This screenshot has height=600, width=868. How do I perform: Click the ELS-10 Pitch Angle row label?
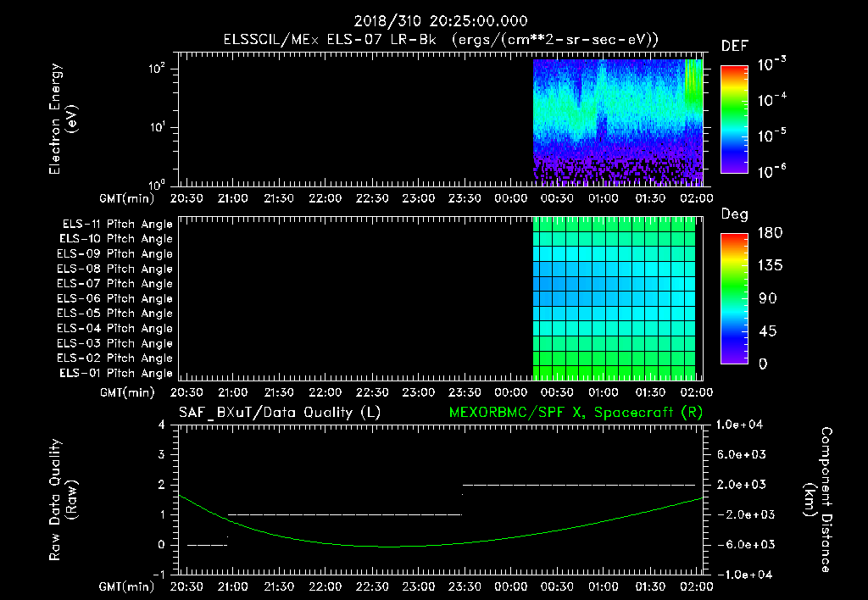pos(115,239)
